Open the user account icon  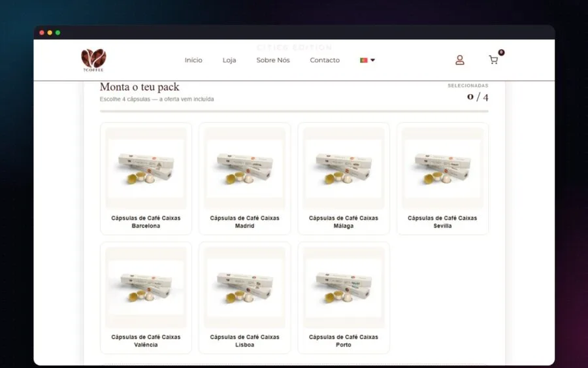pyautogui.click(x=460, y=60)
